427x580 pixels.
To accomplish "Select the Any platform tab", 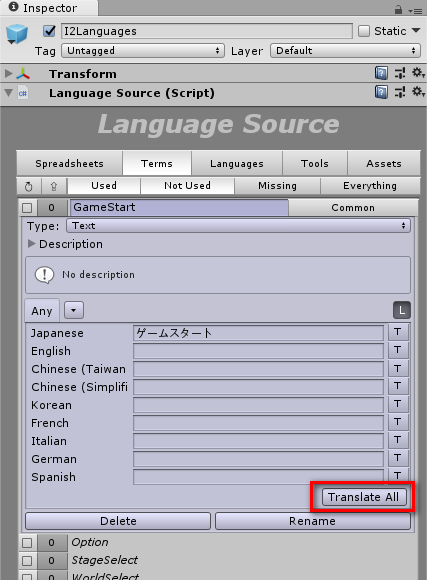I will (x=42, y=311).
